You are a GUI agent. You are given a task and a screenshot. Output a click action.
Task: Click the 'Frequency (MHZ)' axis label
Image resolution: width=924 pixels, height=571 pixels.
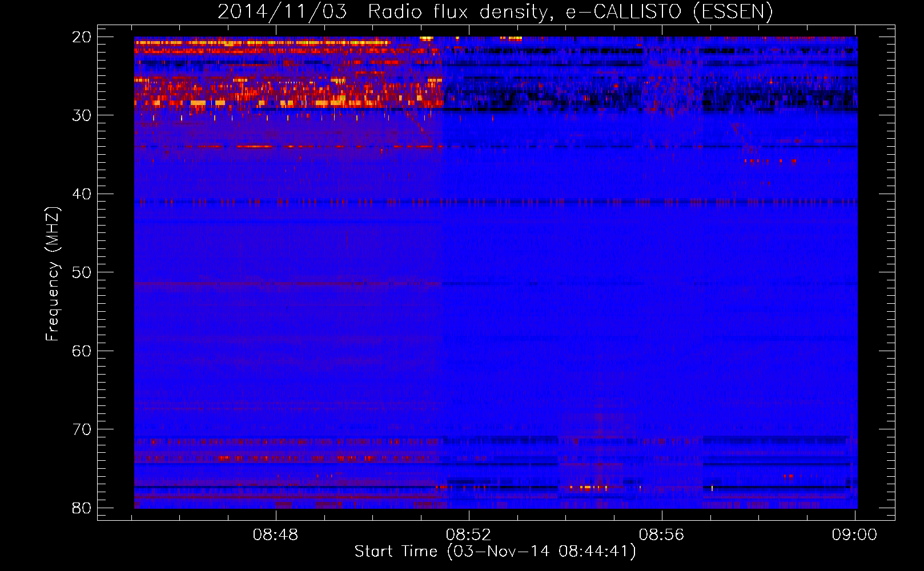[x=53, y=274]
